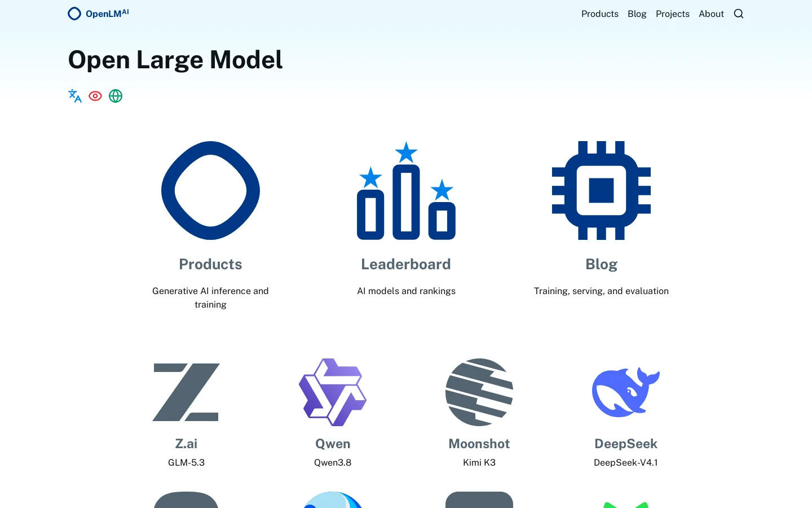Open the Products heading link
The width and height of the screenshot is (812, 508).
point(210,264)
